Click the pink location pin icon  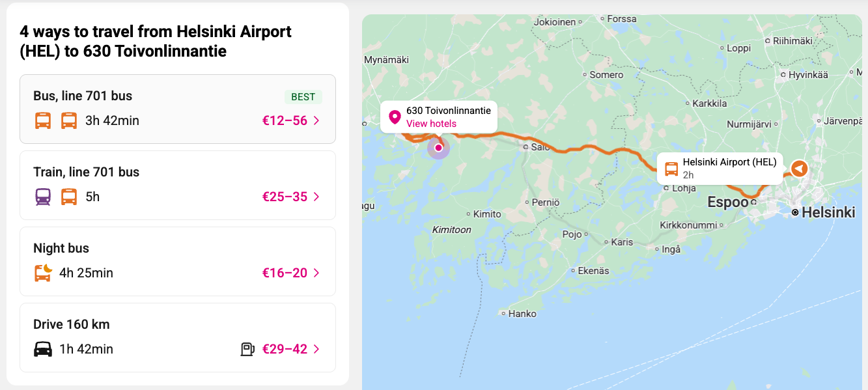pyautogui.click(x=394, y=117)
